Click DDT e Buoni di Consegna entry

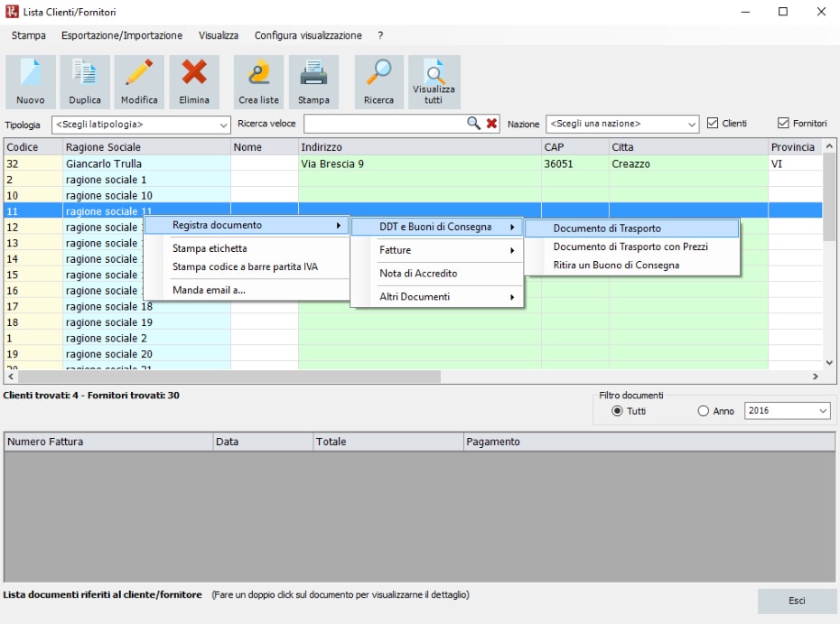click(436, 227)
